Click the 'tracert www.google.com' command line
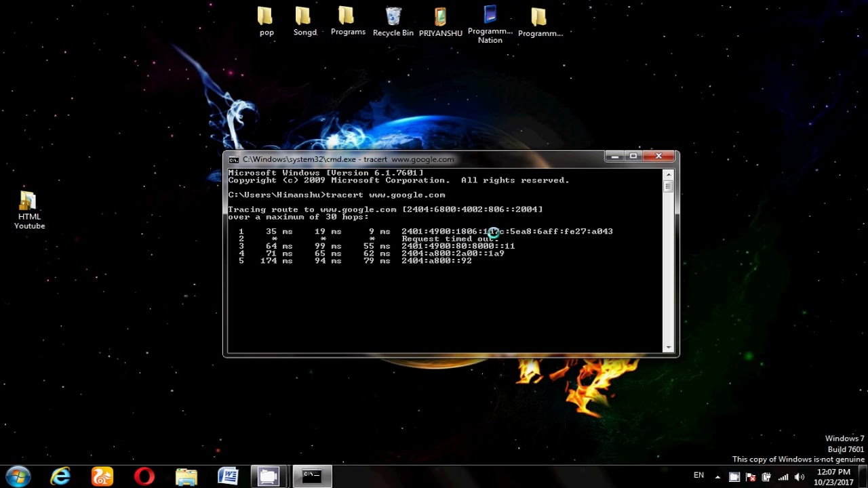Image resolution: width=868 pixels, height=488 pixels. click(336, 195)
